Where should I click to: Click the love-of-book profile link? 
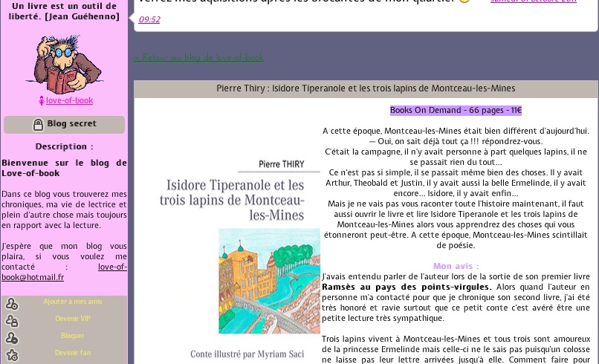click(x=69, y=100)
